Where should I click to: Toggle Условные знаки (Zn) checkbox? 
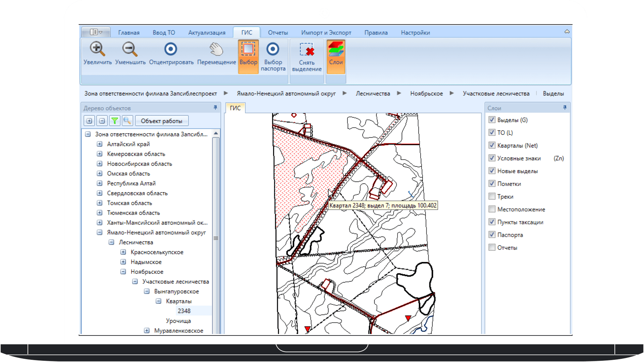pyautogui.click(x=492, y=158)
